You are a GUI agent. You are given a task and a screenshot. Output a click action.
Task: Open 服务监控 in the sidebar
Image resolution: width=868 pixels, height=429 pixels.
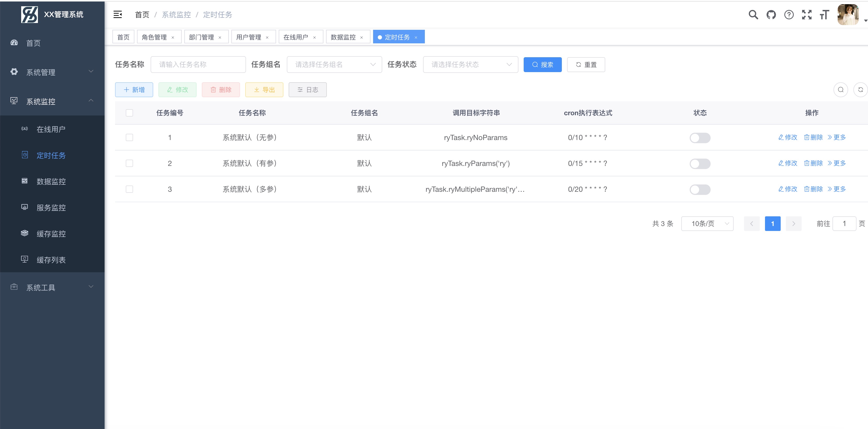point(52,207)
